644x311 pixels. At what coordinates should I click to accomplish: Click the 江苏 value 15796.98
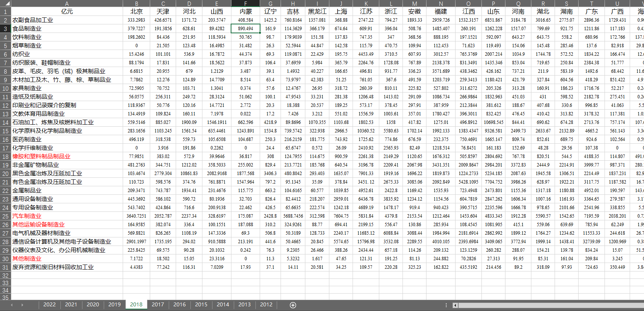coord(366,242)
